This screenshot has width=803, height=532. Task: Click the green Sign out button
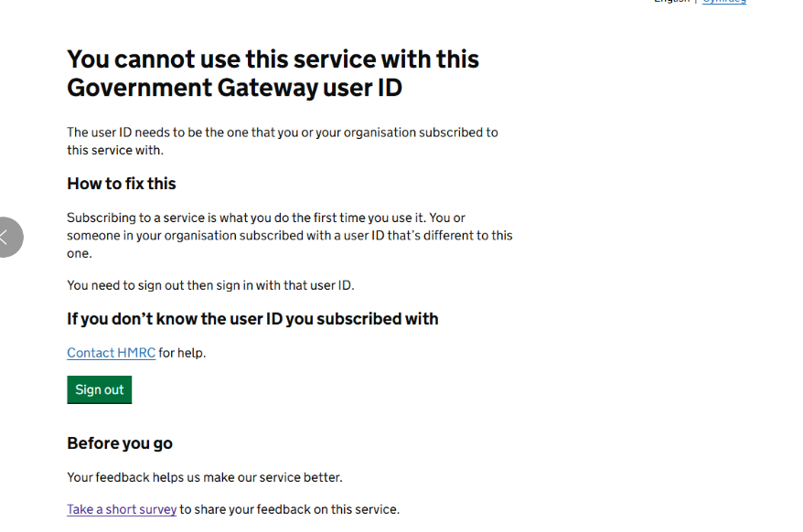click(x=100, y=389)
